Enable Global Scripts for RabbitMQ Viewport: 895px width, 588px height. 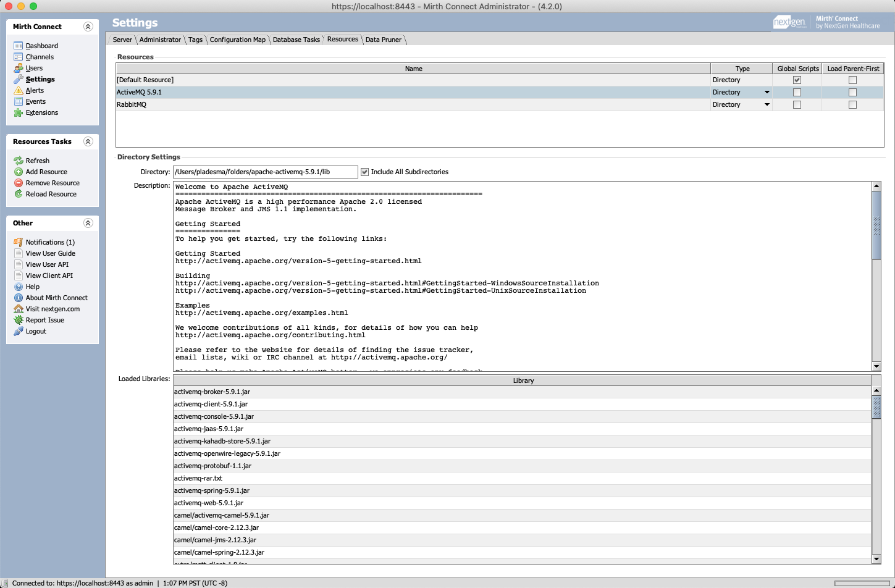click(x=797, y=104)
